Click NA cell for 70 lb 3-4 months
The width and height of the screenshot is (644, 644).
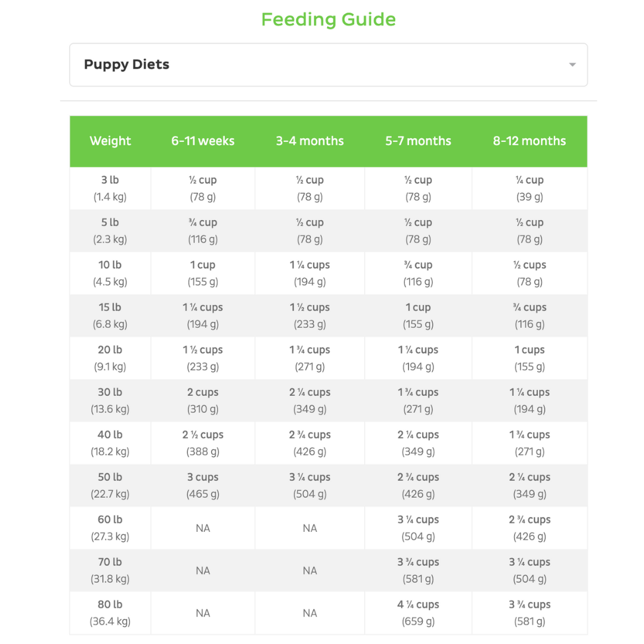pos(309,571)
